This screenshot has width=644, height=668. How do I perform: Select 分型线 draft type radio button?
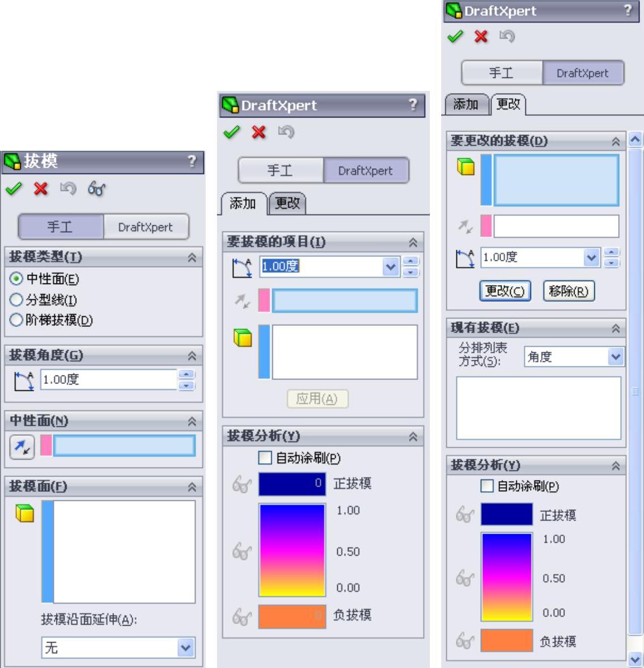click(16, 299)
